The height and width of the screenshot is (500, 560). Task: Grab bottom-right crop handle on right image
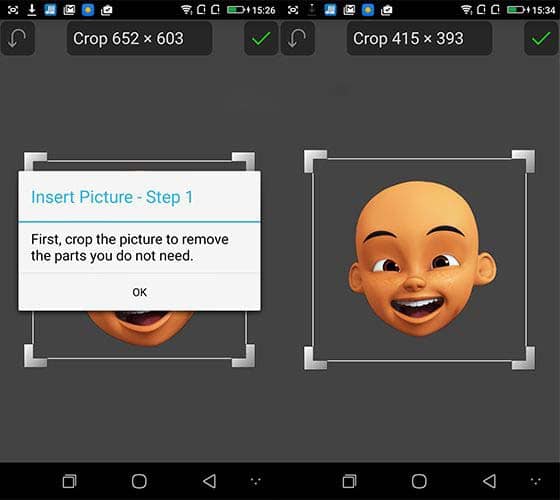pos(524,358)
